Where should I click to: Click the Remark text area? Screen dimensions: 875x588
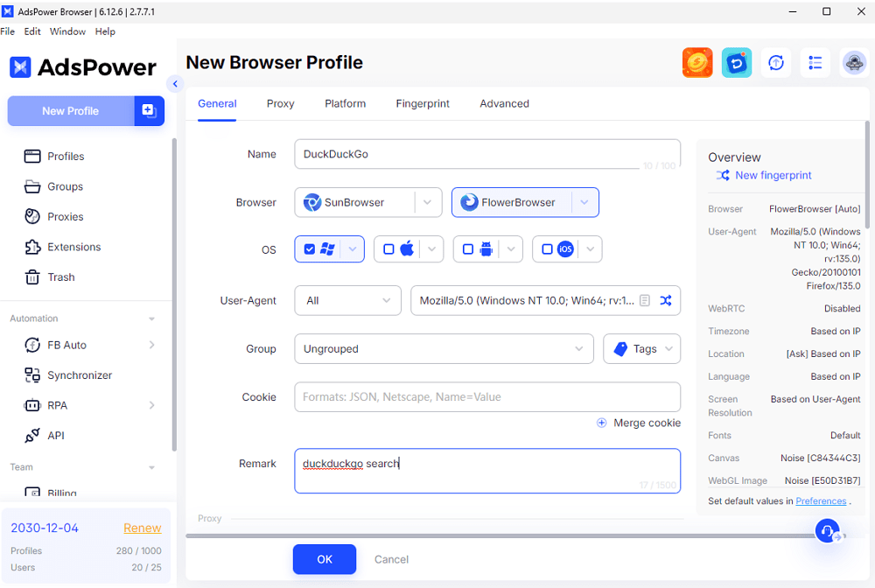487,471
